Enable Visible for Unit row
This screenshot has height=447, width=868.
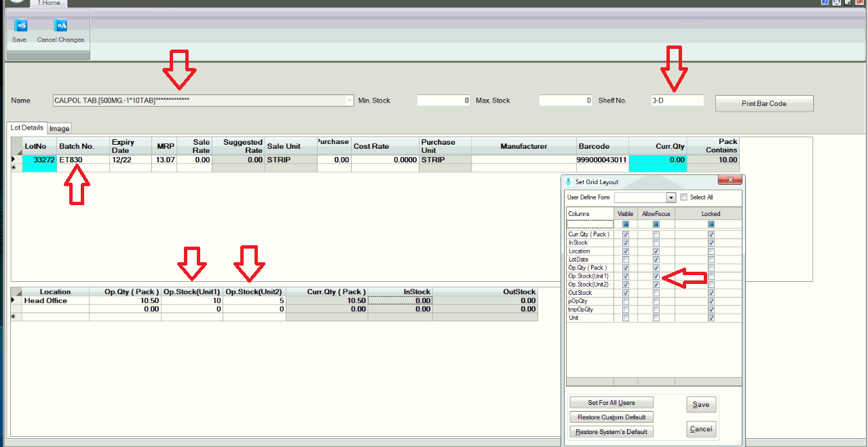coord(626,318)
